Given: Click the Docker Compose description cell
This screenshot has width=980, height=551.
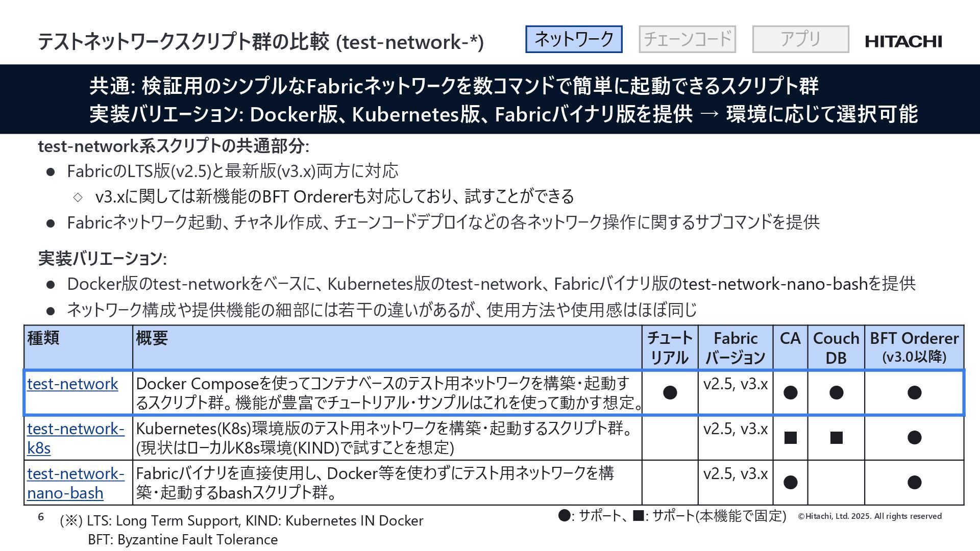Looking at the screenshot, I should click(x=387, y=393).
